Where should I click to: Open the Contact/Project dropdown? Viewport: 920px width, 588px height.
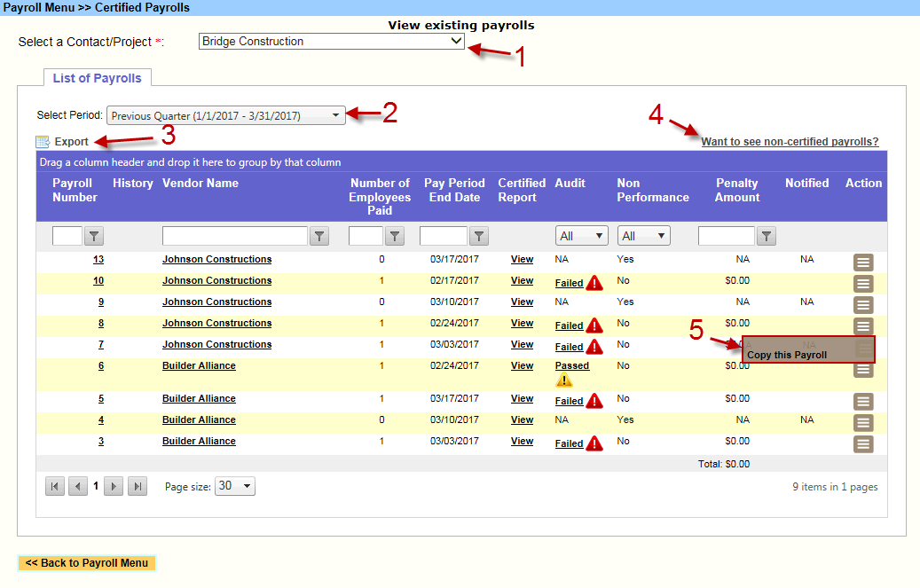(x=331, y=42)
